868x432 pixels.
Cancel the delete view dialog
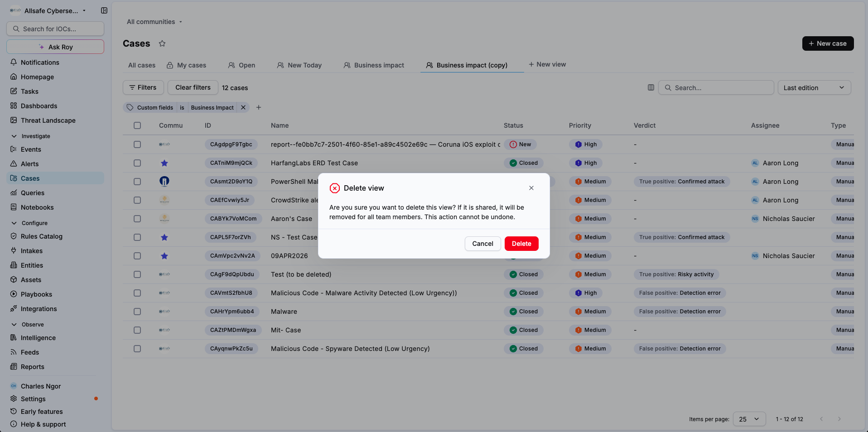click(482, 244)
